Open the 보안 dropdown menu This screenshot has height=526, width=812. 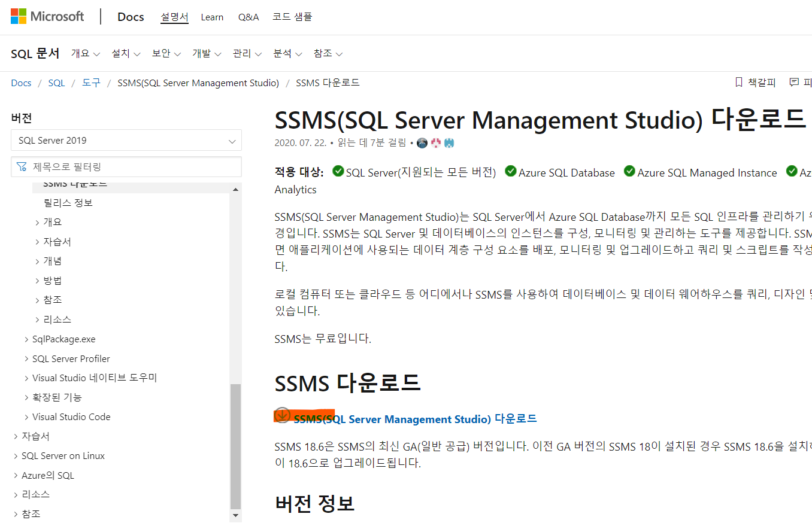pyautogui.click(x=166, y=53)
